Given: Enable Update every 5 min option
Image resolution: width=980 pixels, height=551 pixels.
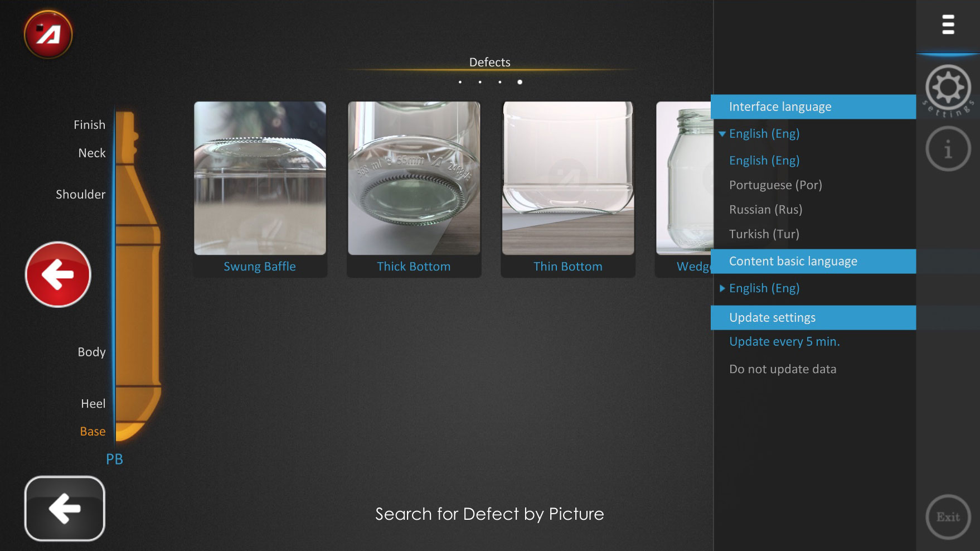Looking at the screenshot, I should [784, 341].
